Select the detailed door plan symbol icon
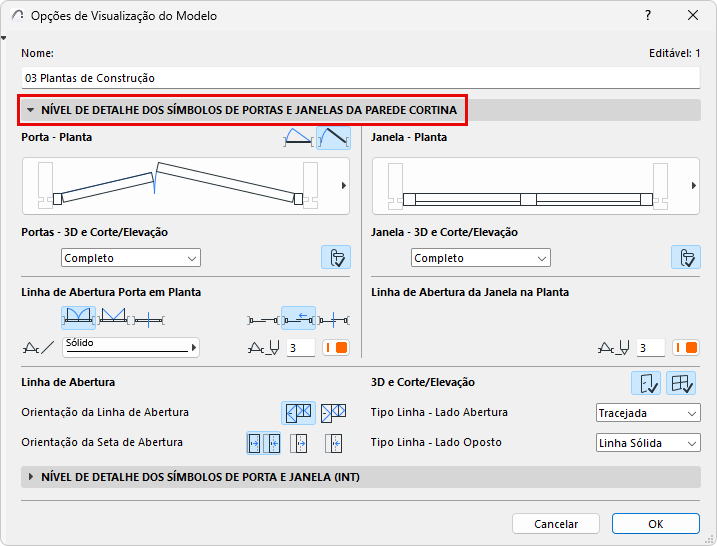The image size is (717, 546). pos(334,138)
